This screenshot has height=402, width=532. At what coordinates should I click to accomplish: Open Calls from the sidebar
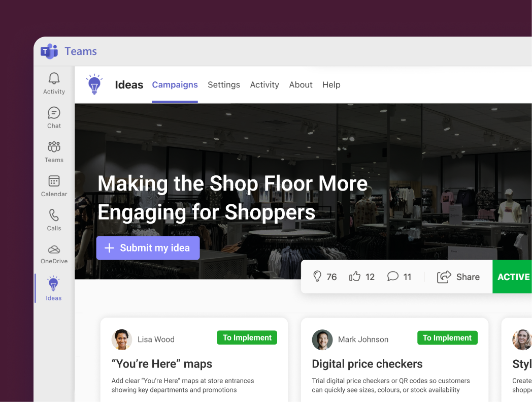click(x=54, y=220)
